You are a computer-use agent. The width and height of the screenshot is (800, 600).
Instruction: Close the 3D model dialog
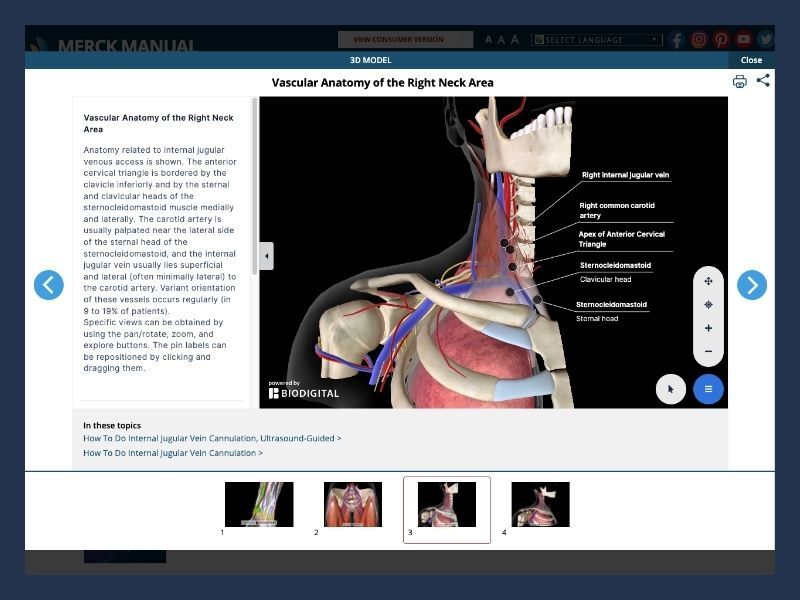click(x=751, y=60)
